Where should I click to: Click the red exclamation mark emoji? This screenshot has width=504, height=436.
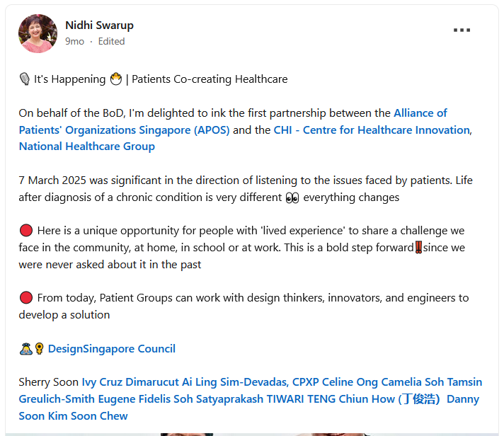coord(418,248)
